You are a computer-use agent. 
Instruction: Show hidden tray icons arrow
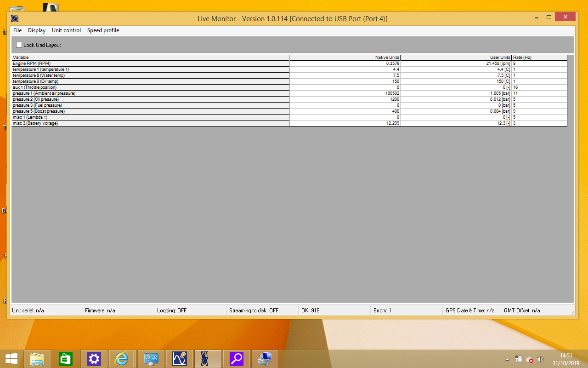pyautogui.click(x=507, y=359)
